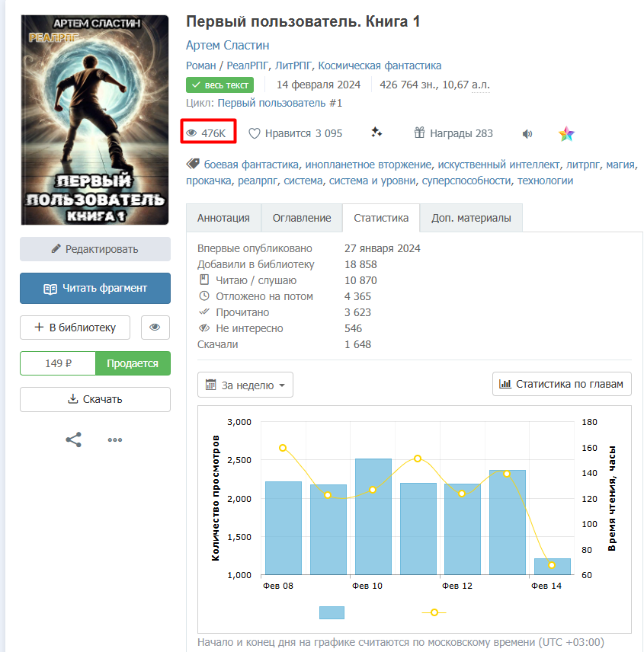Open the Оглавление tab
Screen dimensions: 644x652
pyautogui.click(x=302, y=218)
